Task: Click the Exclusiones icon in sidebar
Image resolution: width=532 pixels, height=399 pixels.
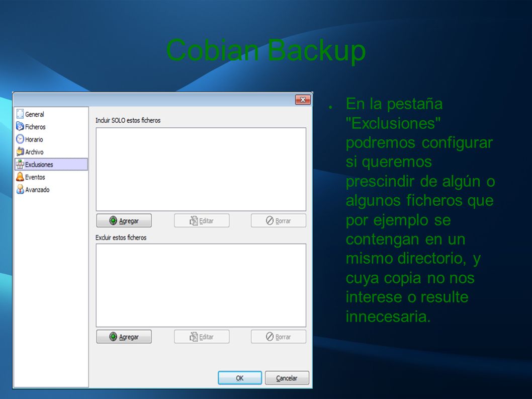Action: pos(20,164)
